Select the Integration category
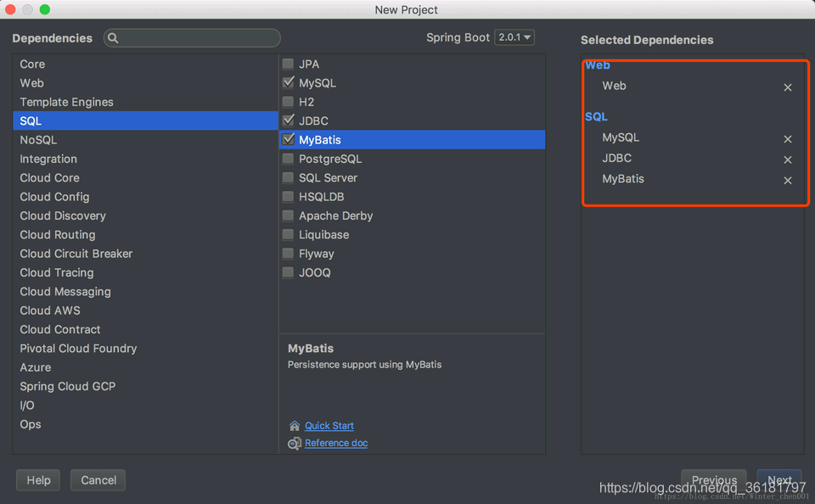 point(145,159)
